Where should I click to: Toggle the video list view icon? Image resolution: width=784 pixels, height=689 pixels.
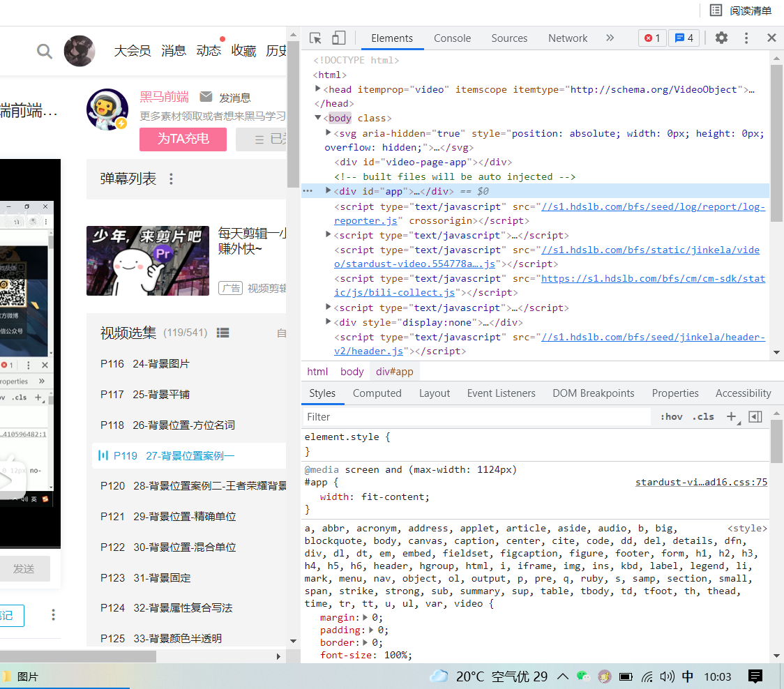(x=223, y=333)
